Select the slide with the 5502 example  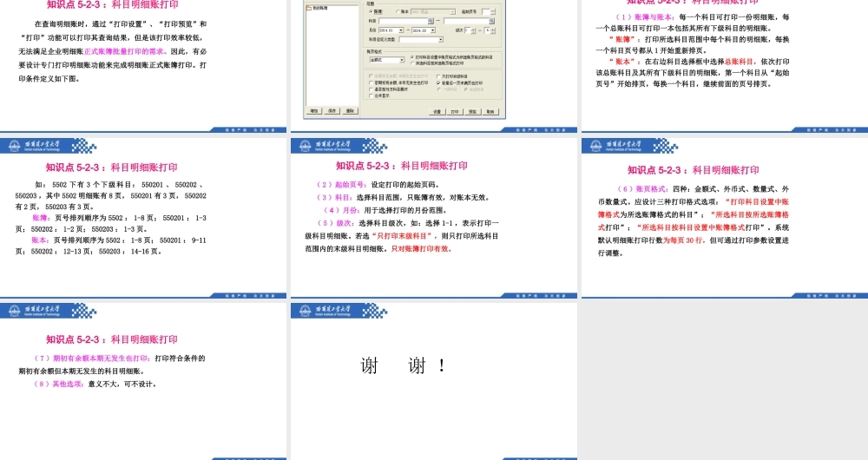(x=143, y=218)
